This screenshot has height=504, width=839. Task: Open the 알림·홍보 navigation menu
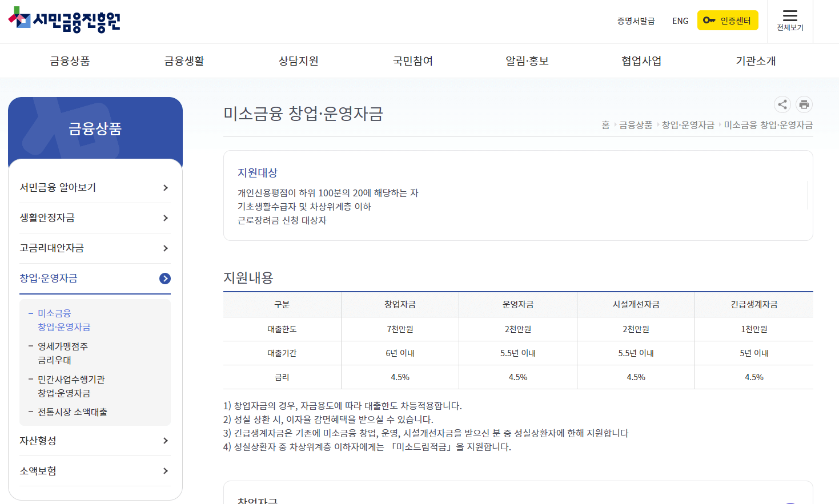(527, 61)
